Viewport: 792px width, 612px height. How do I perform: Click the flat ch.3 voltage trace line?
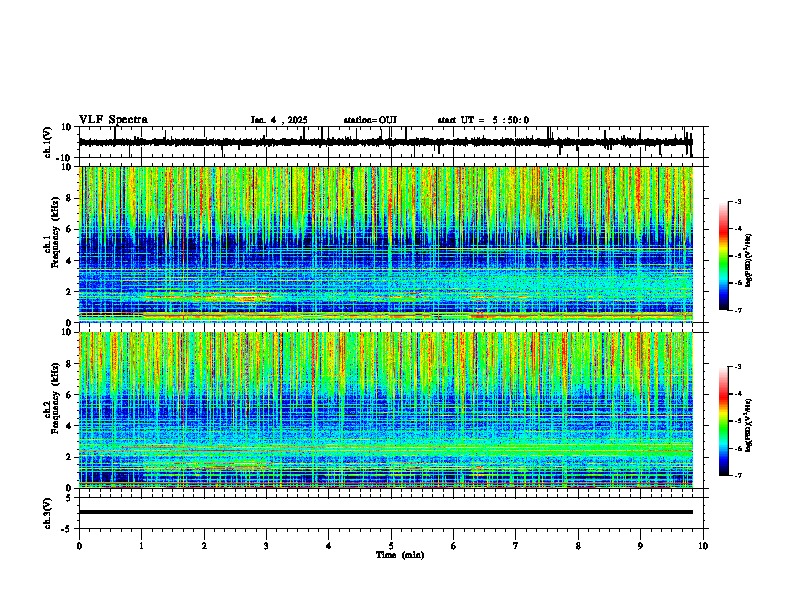point(386,512)
